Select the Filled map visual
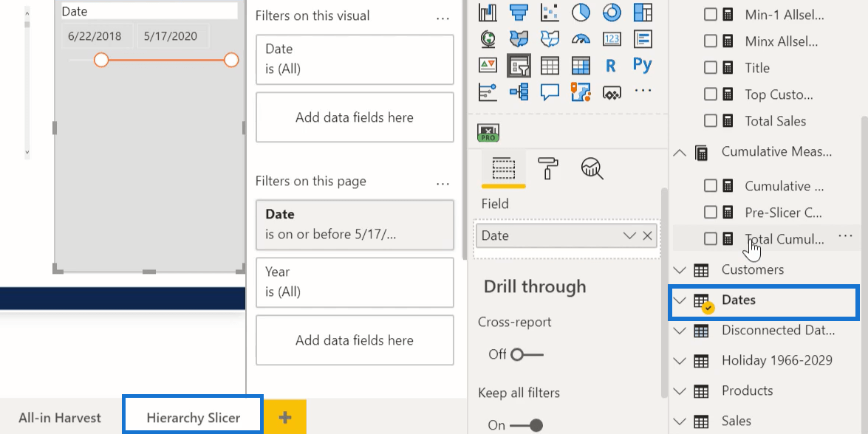The height and width of the screenshot is (434, 868). point(519,38)
